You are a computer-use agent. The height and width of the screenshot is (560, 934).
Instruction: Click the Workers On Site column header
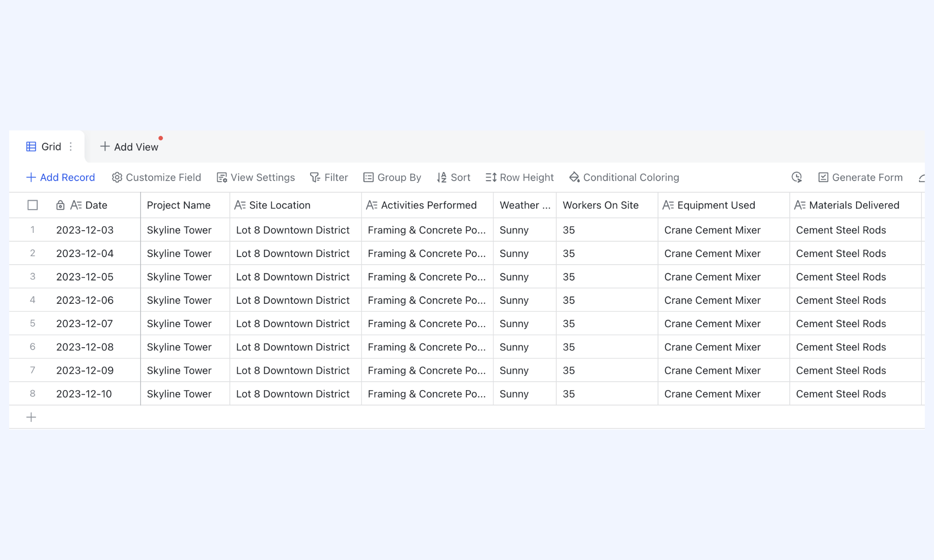tap(607, 205)
